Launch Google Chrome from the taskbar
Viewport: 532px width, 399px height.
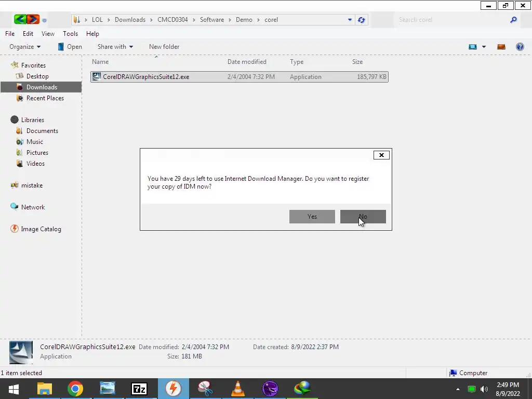point(75,389)
